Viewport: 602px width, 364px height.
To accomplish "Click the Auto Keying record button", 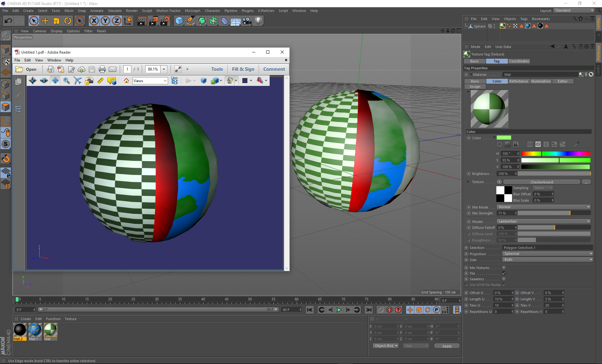I will coord(389,310).
